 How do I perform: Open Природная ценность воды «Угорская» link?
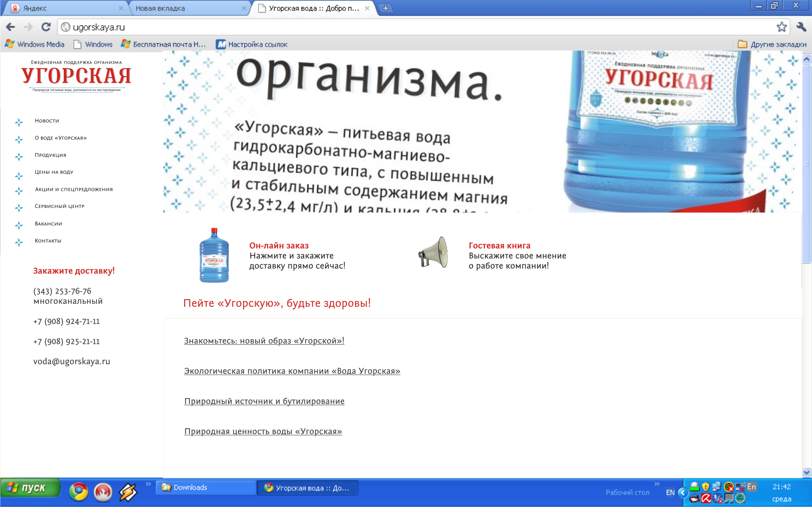pyautogui.click(x=263, y=431)
